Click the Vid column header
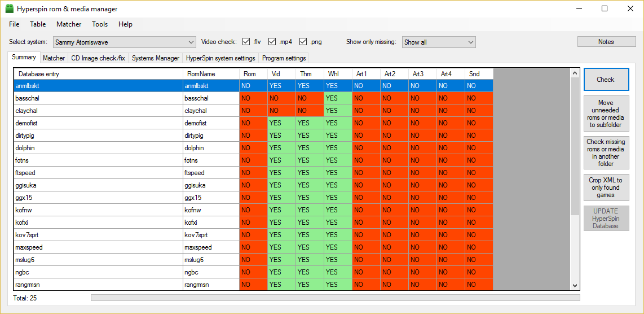 281,73
